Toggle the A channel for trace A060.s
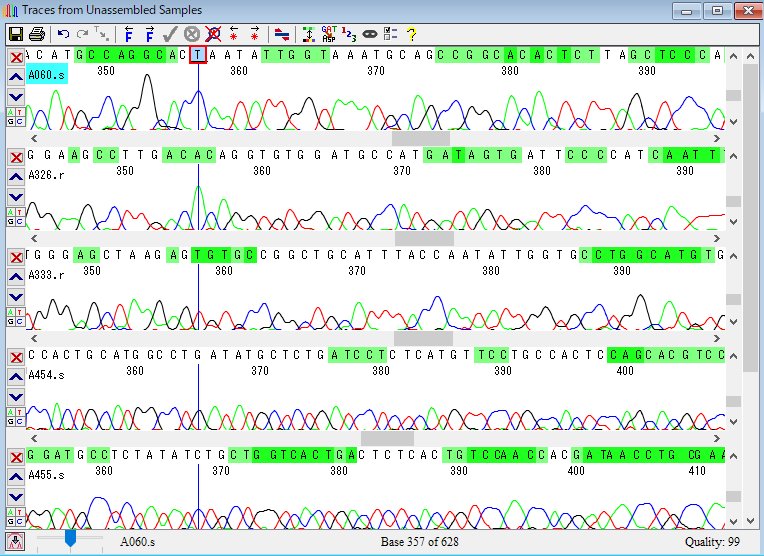The width and height of the screenshot is (764, 556). [11, 111]
